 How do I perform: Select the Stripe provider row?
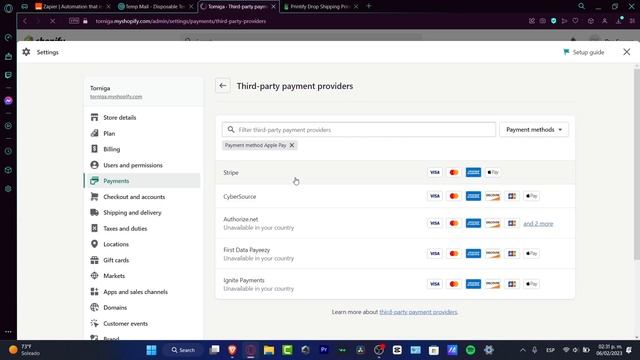point(395,172)
